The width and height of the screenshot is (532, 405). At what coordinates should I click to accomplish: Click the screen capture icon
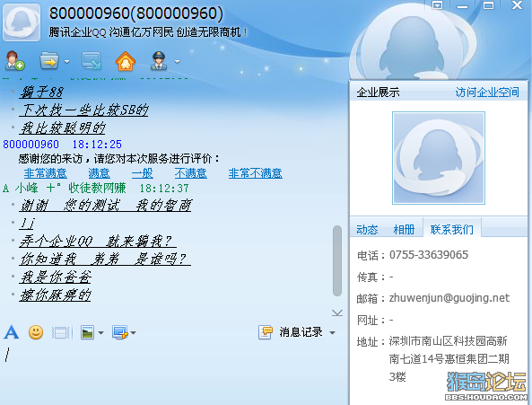point(120,332)
